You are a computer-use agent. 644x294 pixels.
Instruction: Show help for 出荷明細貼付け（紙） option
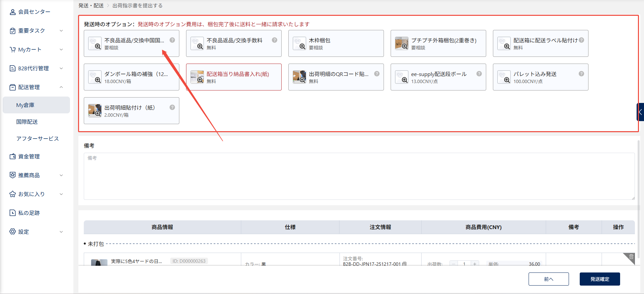(172, 107)
